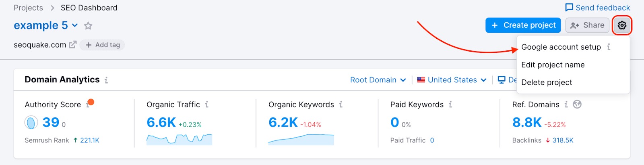Open the Send feedback link
644x165 pixels.
click(x=598, y=8)
